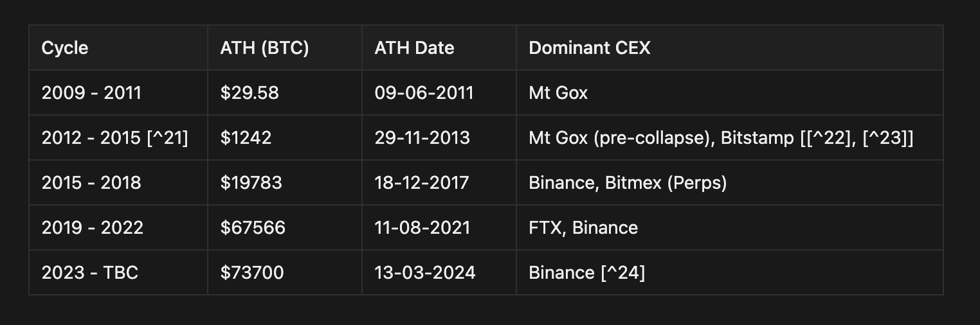Click the $19783 price cell
This screenshot has height=325, width=980.
point(251,183)
